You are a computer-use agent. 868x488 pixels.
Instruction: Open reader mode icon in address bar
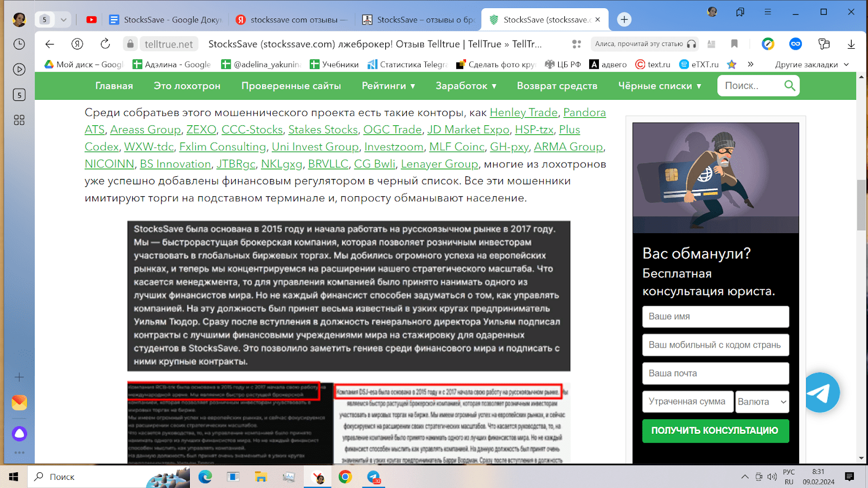[x=711, y=44]
